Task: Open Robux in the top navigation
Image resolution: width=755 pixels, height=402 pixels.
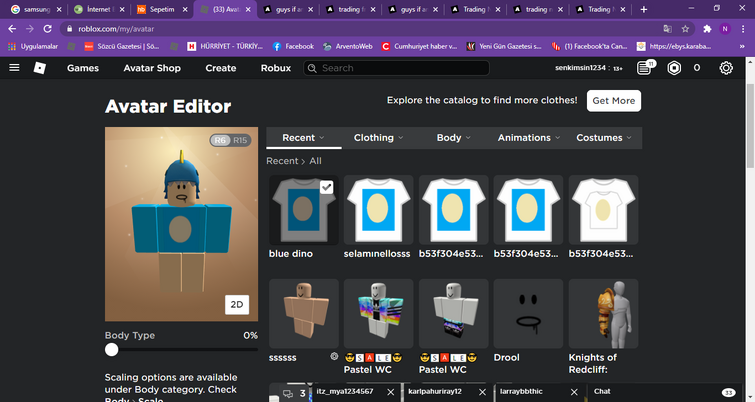Action: point(276,68)
